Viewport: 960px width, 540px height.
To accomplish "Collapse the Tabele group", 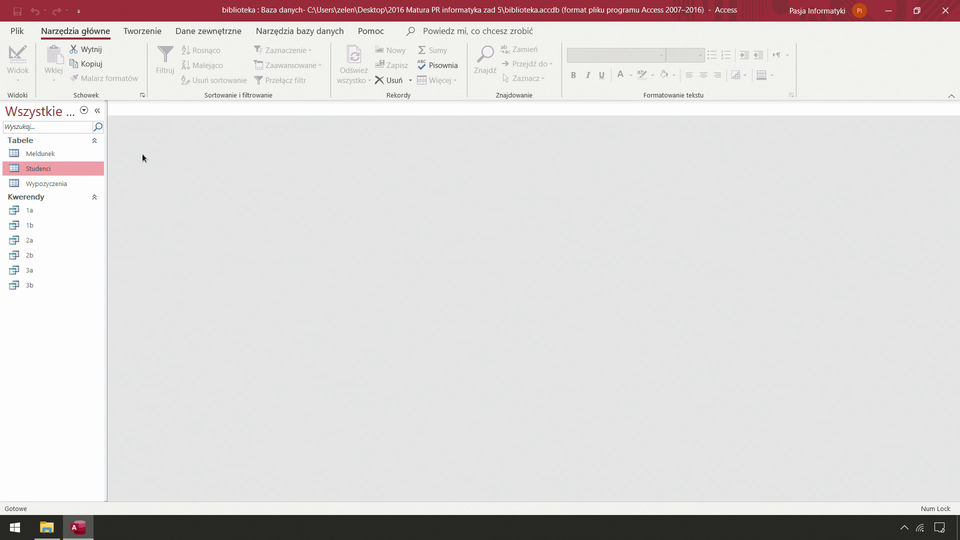I will pyautogui.click(x=95, y=141).
